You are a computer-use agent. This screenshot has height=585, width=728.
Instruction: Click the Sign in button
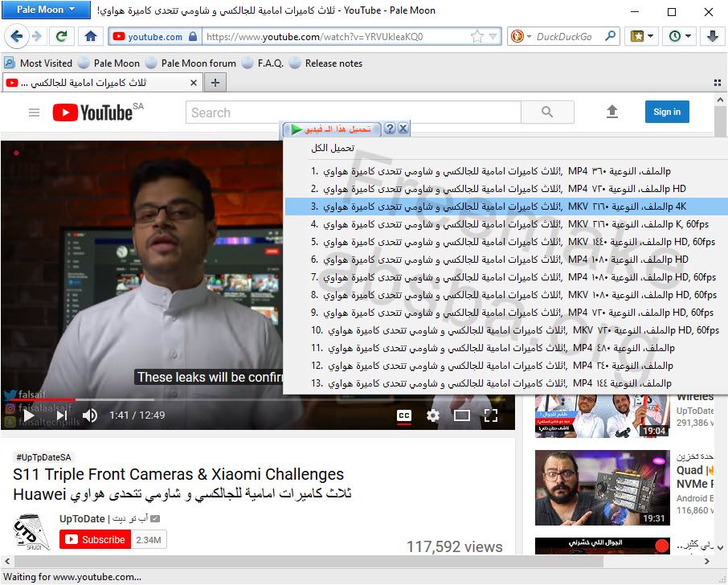click(x=667, y=112)
